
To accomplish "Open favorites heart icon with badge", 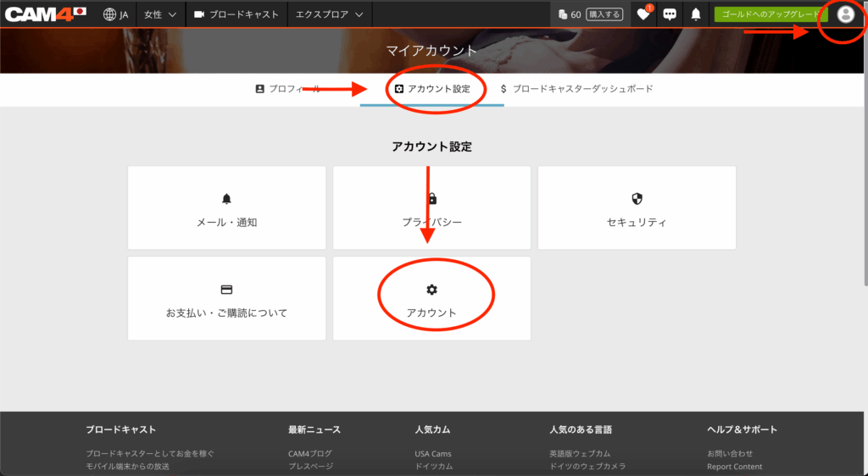I will (x=643, y=14).
